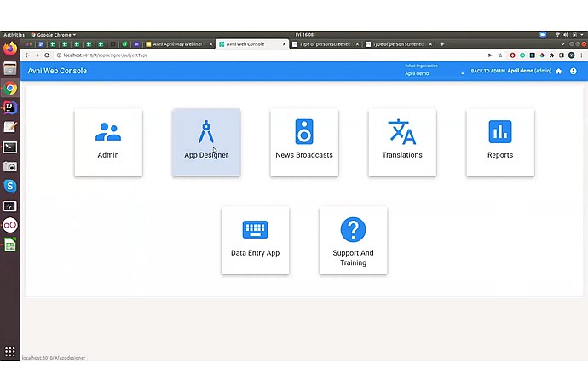Click the Show Applications grid button

point(10,351)
